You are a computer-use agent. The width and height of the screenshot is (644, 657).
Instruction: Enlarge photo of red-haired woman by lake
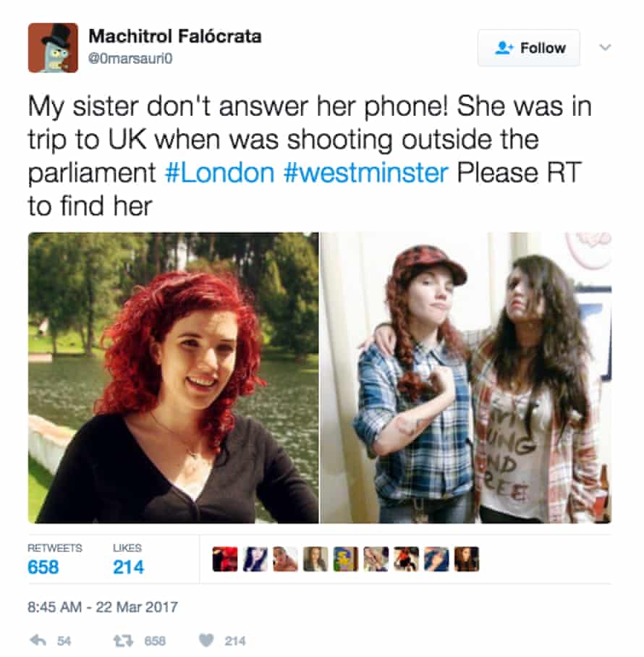click(173, 378)
